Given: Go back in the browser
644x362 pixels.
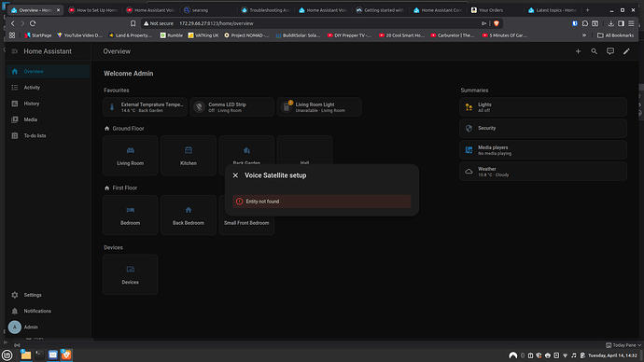Looking at the screenshot, I should [x=13, y=23].
